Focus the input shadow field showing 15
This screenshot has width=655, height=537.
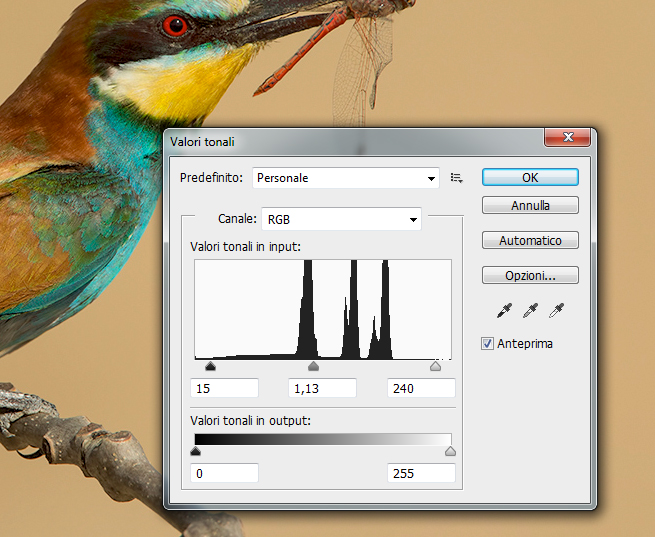pos(224,388)
